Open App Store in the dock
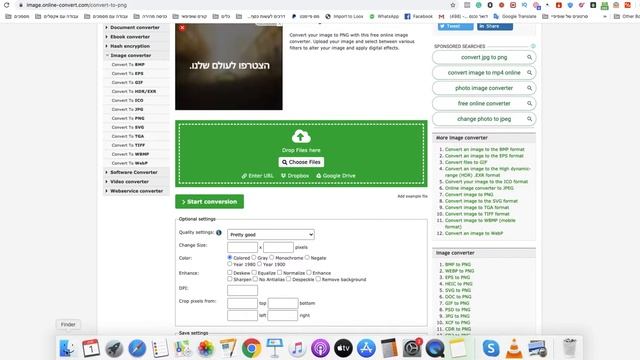The image size is (640, 360). tap(366, 348)
